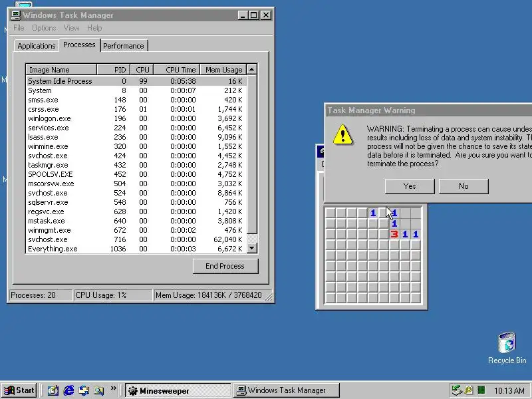Click Processes: 20 status bar entry
The width and height of the screenshot is (532, 399).
[x=41, y=295]
